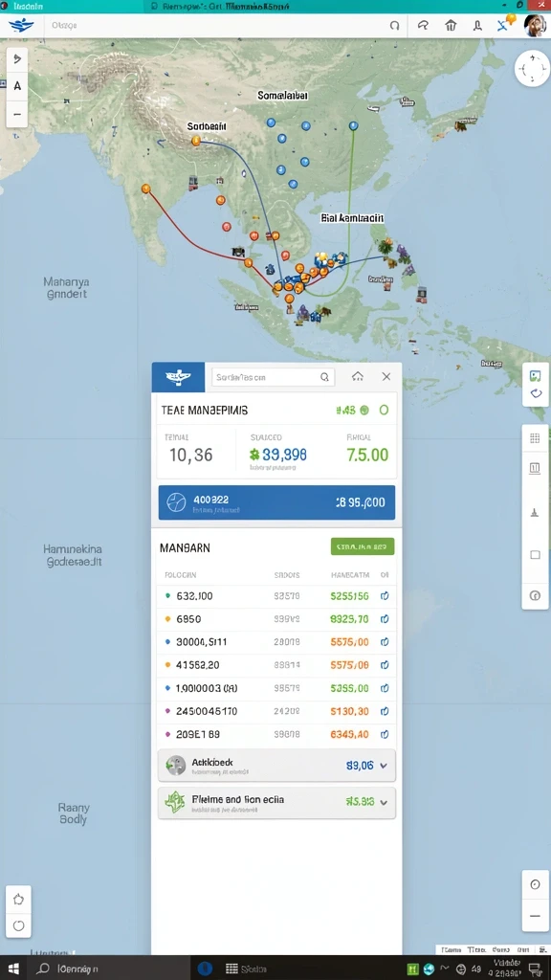
Task: Click the value 5130,30 in the table
Action: tap(349, 711)
